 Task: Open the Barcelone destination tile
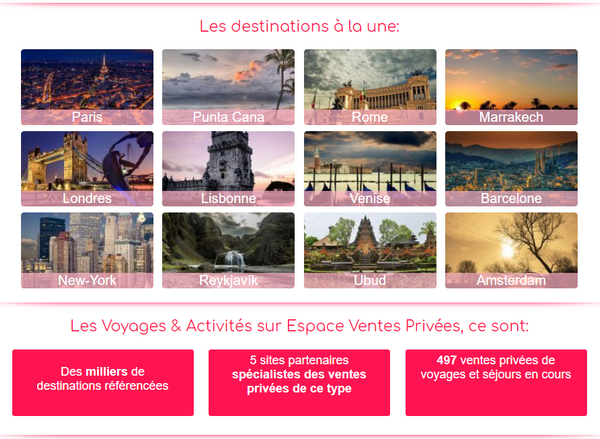511,168
